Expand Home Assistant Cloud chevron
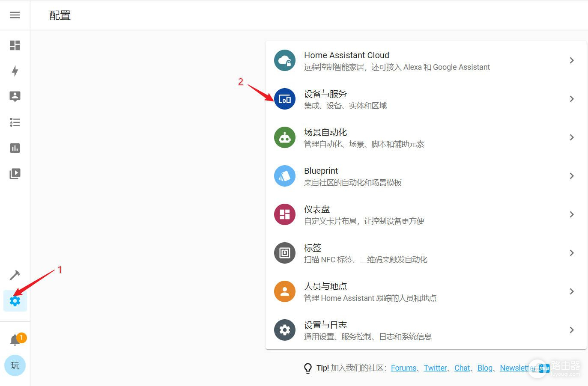The height and width of the screenshot is (386, 588). pyautogui.click(x=572, y=60)
